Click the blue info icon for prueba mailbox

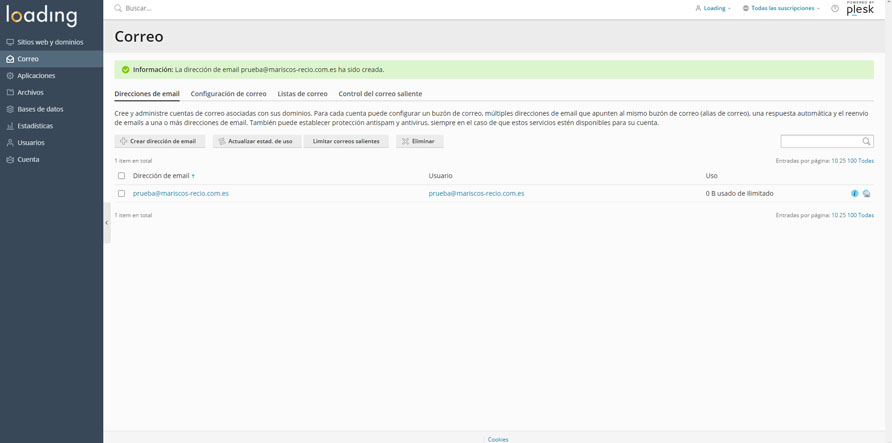click(x=854, y=193)
